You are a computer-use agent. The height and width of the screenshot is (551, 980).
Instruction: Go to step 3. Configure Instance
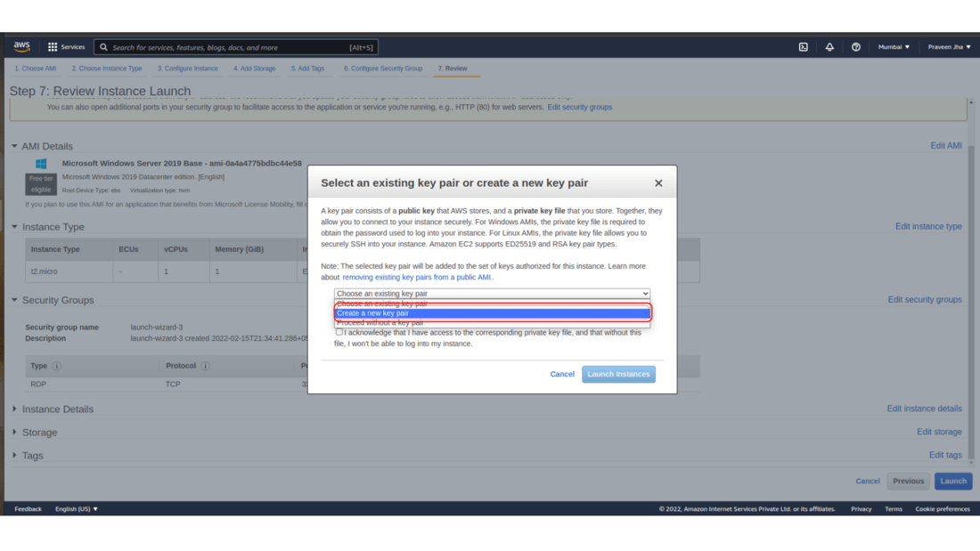187,69
